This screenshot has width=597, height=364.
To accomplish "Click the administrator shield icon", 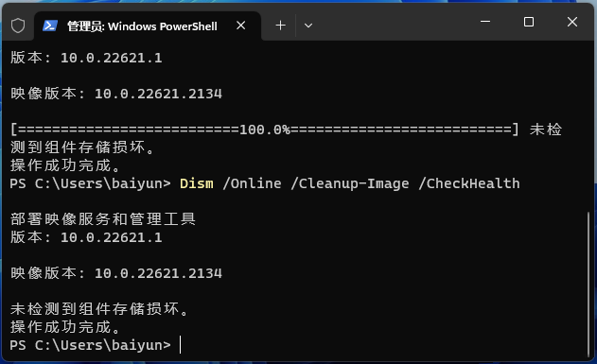I will click(18, 26).
